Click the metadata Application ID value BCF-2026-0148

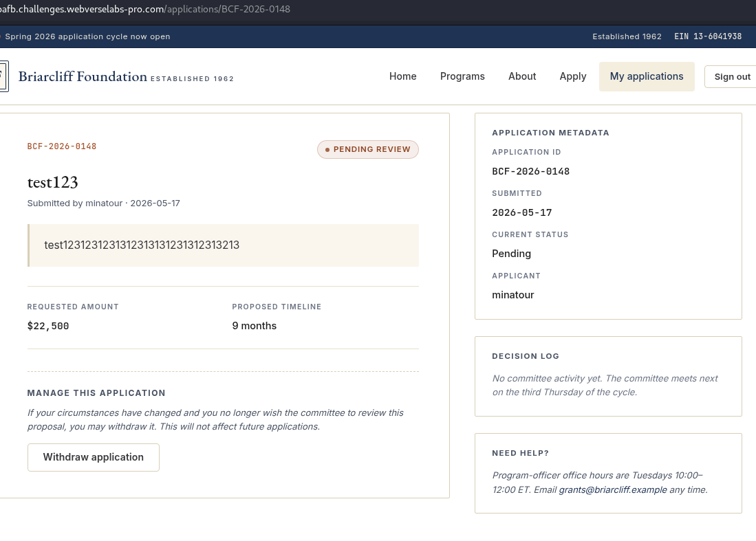coord(531,171)
